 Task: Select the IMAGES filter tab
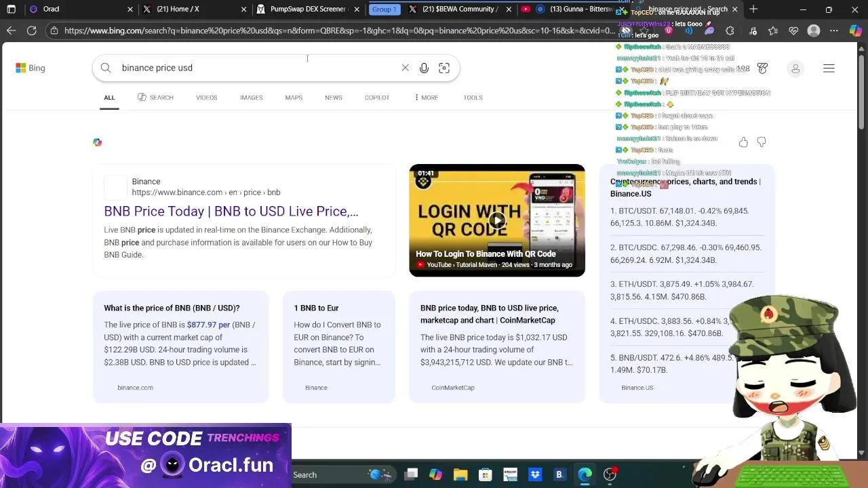[x=251, y=98]
